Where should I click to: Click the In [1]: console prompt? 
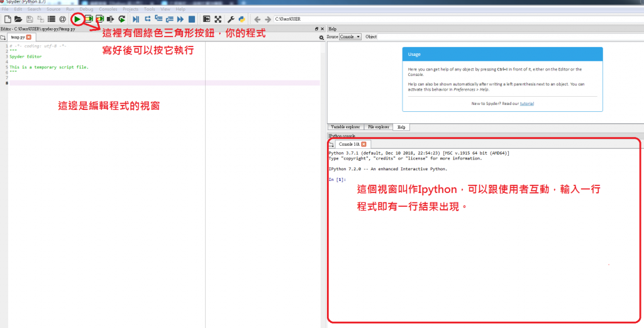pos(337,180)
